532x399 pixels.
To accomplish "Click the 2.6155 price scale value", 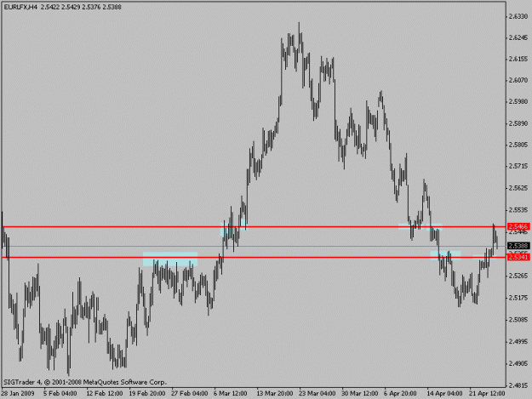I will coord(518,59).
